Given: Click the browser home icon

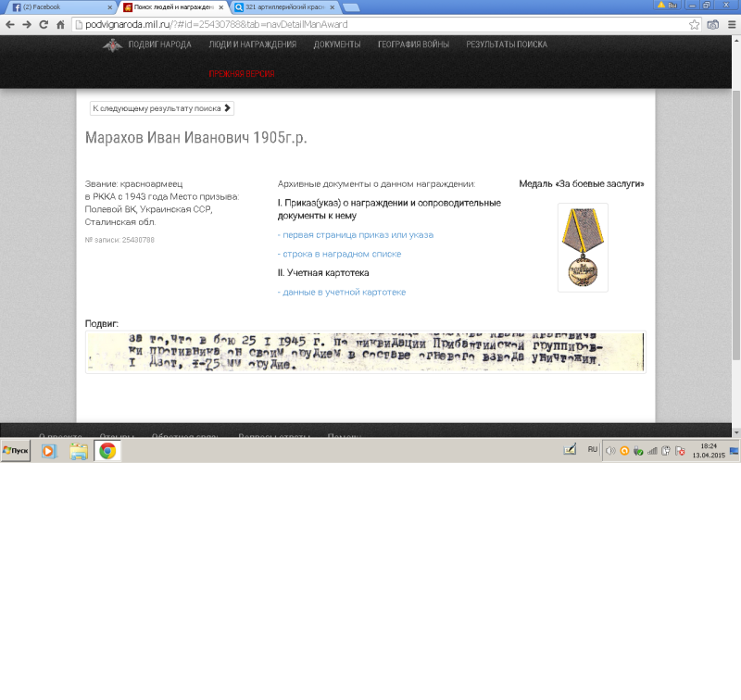Looking at the screenshot, I should [60, 24].
